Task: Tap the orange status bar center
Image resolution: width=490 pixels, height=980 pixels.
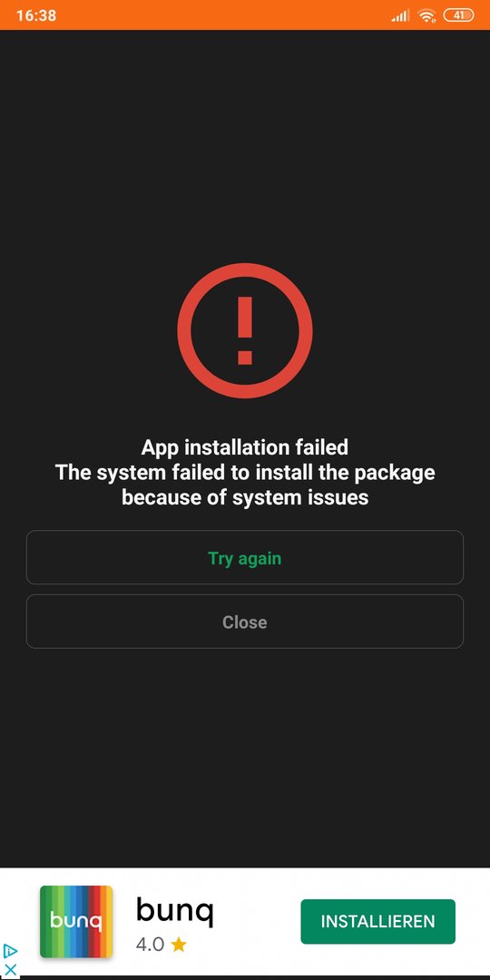Action: tap(245, 15)
